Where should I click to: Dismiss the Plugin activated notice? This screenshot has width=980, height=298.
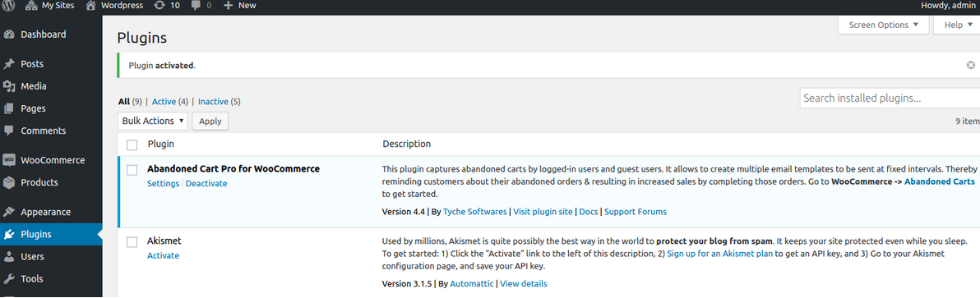[x=971, y=65]
